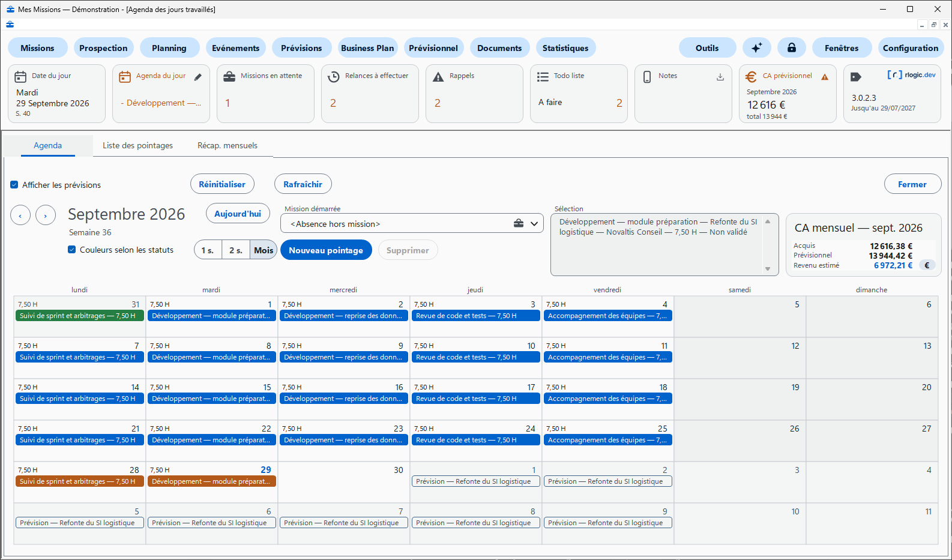952x560 pixels.
Task: Switch to Récap. mensuels tab
Action: click(227, 145)
